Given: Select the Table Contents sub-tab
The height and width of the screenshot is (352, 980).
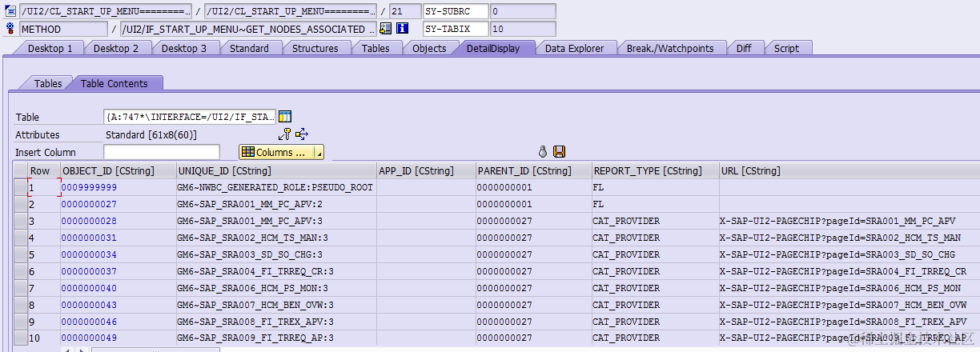Looking at the screenshot, I should click(x=114, y=83).
